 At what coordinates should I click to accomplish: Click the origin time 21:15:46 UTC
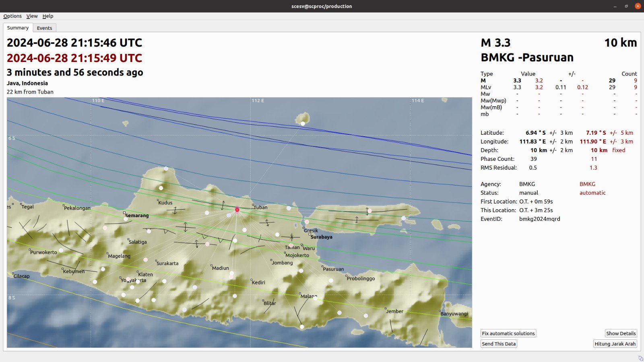(74, 43)
